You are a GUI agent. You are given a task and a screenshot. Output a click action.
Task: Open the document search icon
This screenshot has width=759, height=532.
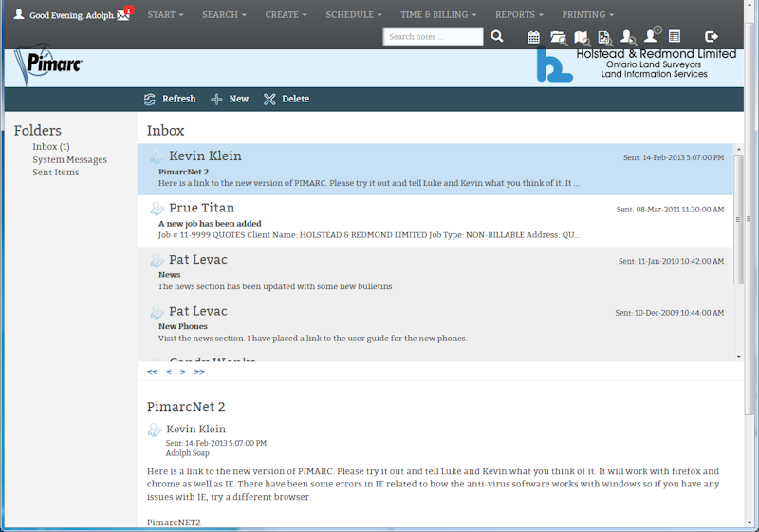pyautogui.click(x=605, y=37)
